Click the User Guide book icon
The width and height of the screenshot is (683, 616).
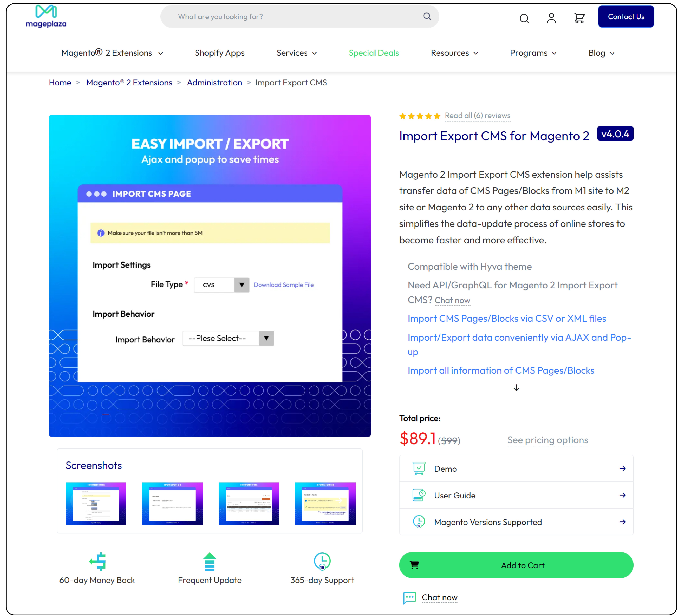coord(419,495)
